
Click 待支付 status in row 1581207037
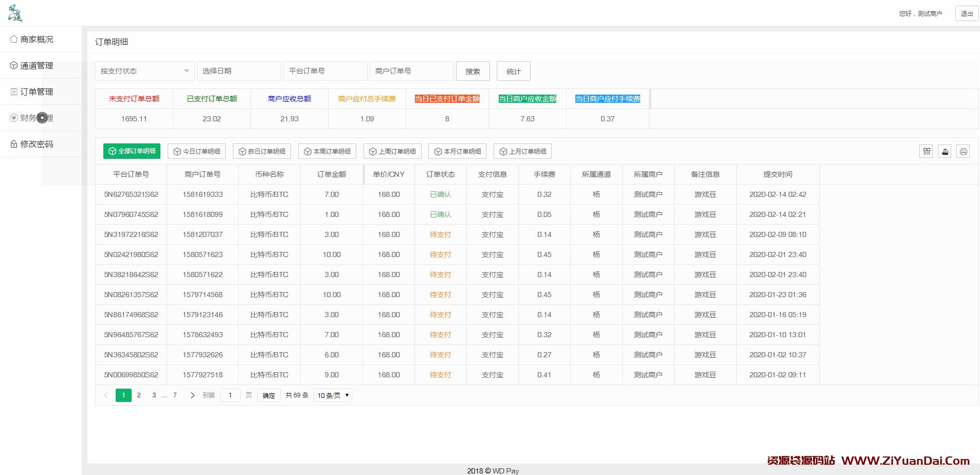coord(441,234)
